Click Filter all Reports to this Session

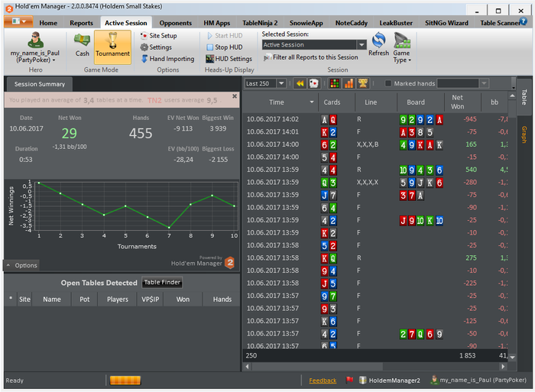pyautogui.click(x=311, y=57)
